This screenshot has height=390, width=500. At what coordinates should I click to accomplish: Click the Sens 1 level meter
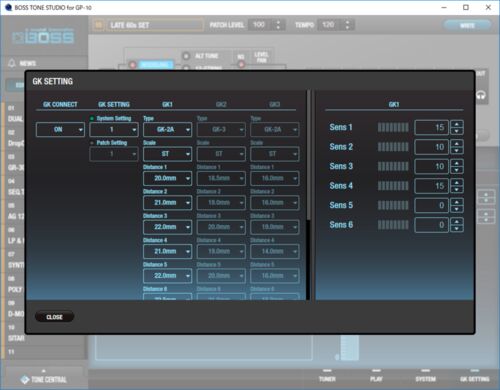(393, 127)
